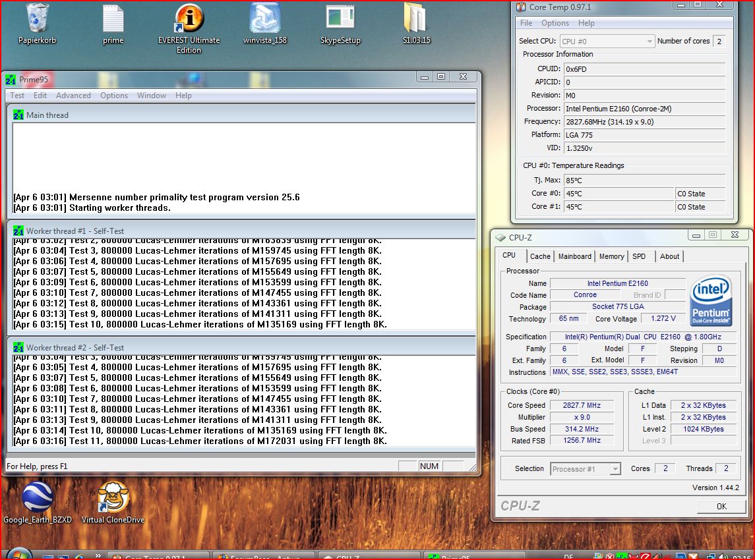Click the Core Temp title bar icon

[x=521, y=7]
